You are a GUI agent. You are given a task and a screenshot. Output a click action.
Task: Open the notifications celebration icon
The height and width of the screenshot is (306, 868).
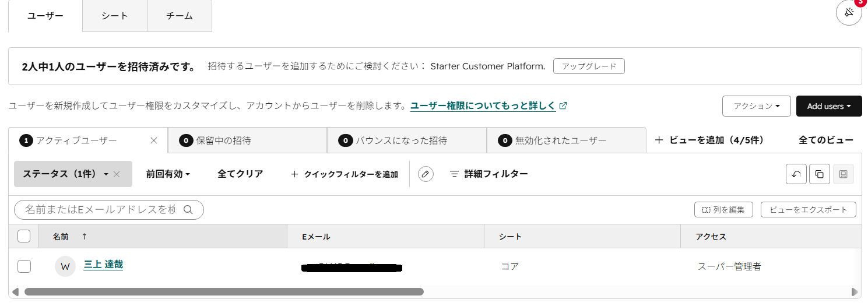pos(849,13)
